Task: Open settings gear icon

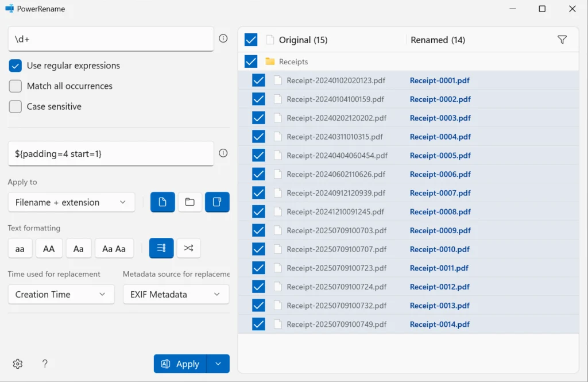Action: 18,364
